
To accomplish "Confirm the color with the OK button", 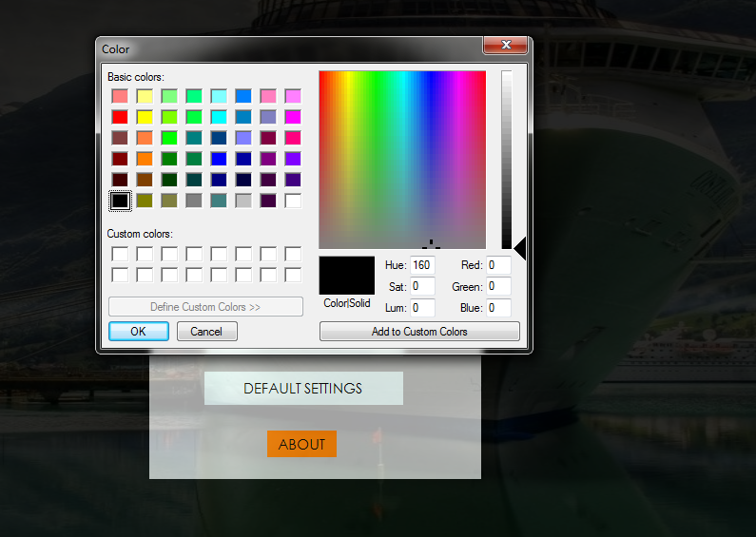I will (x=138, y=332).
